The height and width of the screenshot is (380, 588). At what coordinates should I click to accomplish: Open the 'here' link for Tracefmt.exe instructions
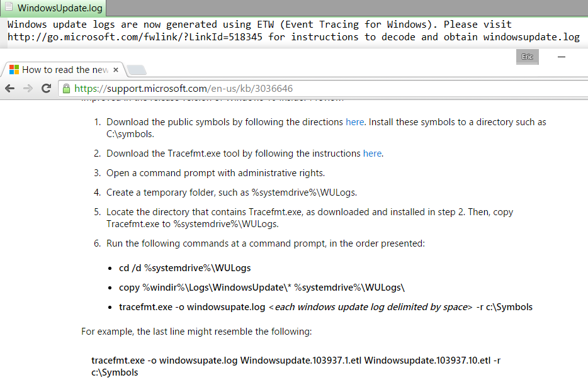click(x=372, y=154)
